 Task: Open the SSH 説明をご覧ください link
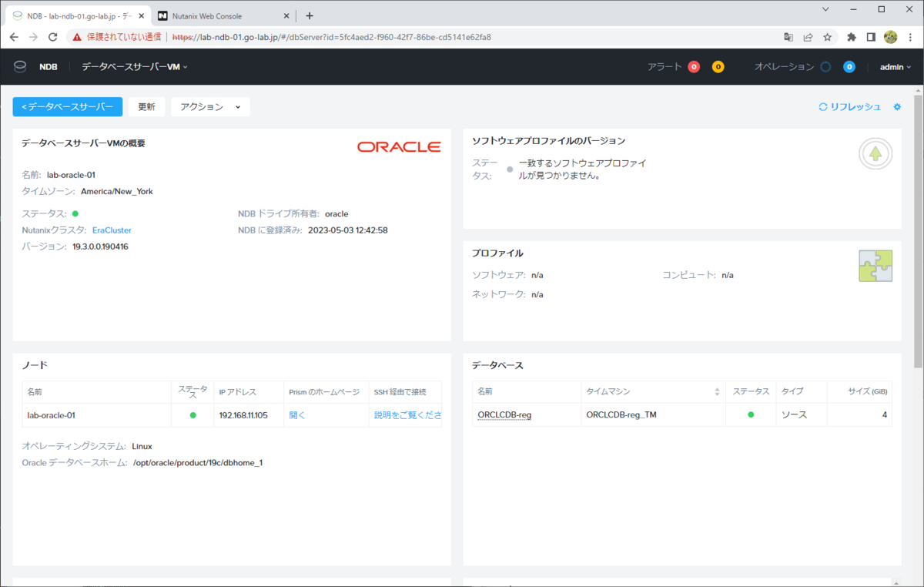point(407,415)
